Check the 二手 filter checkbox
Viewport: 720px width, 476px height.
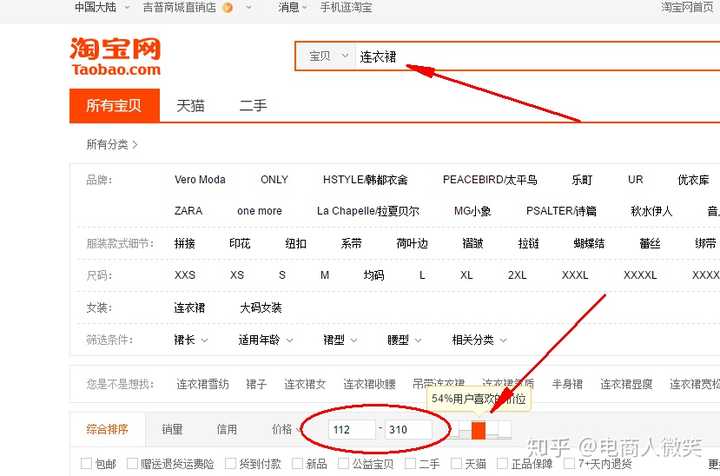tap(410, 464)
